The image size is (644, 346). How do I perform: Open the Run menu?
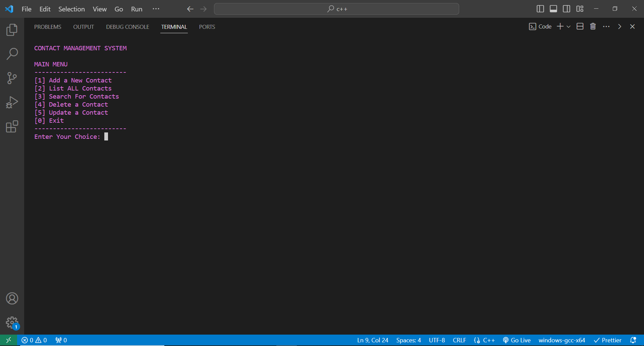tap(136, 9)
